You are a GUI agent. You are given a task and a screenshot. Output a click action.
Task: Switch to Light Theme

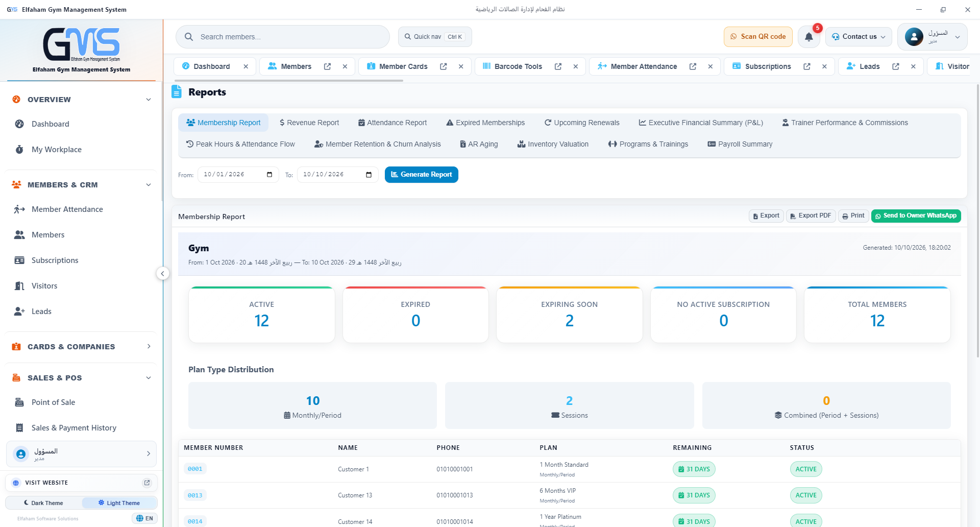119,503
